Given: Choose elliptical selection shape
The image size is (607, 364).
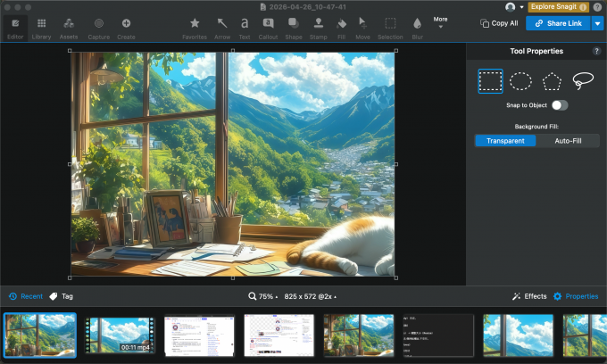Looking at the screenshot, I should (520, 81).
